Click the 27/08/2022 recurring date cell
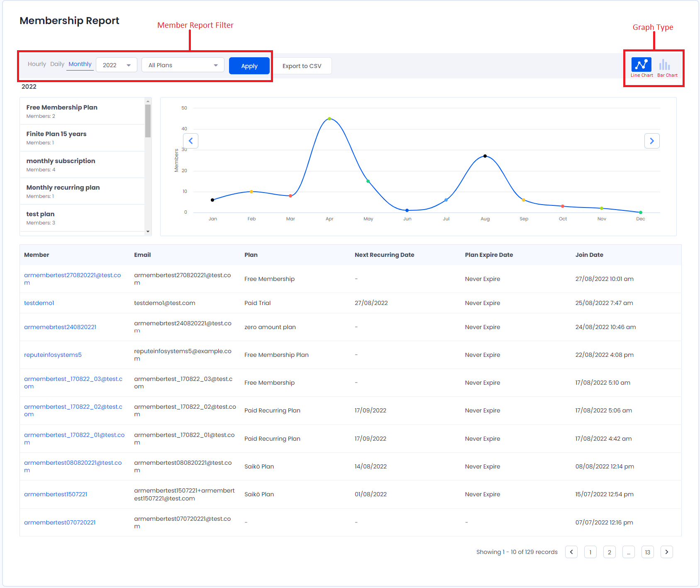 point(371,303)
